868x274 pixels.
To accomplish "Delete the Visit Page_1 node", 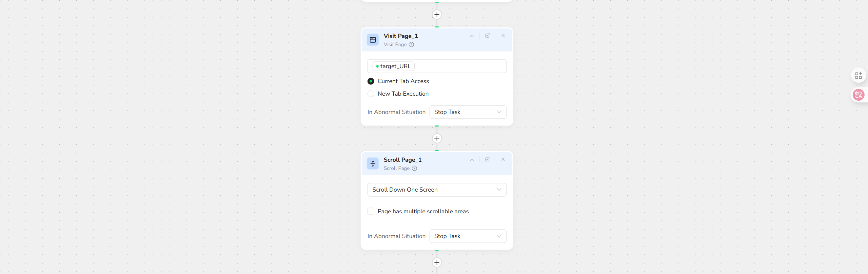I will [x=503, y=36].
